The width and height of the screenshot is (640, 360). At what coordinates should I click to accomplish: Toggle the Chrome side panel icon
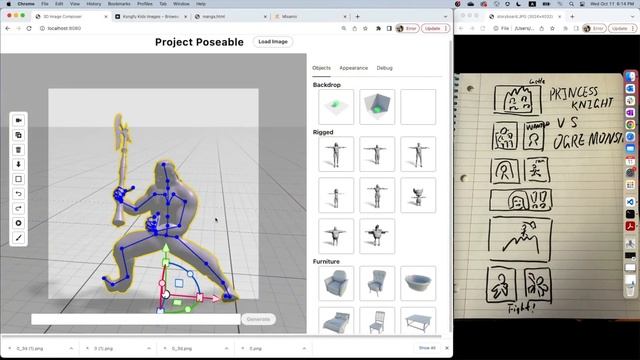tap(389, 28)
